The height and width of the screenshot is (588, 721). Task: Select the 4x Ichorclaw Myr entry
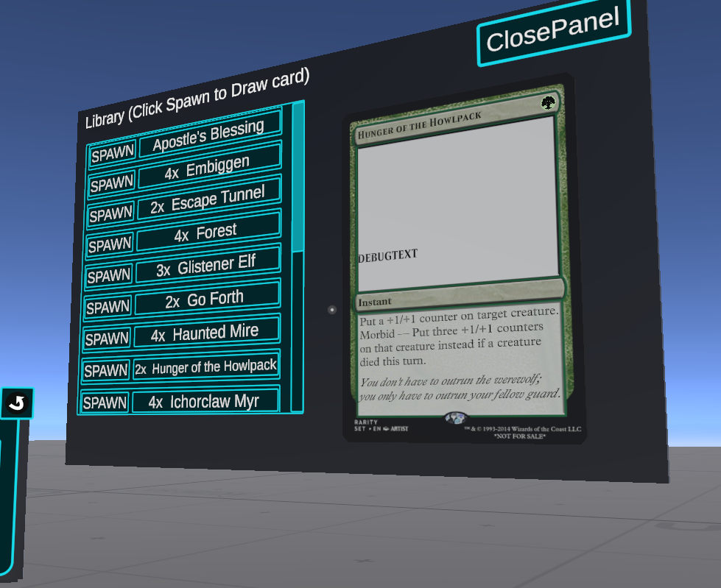[205, 401]
